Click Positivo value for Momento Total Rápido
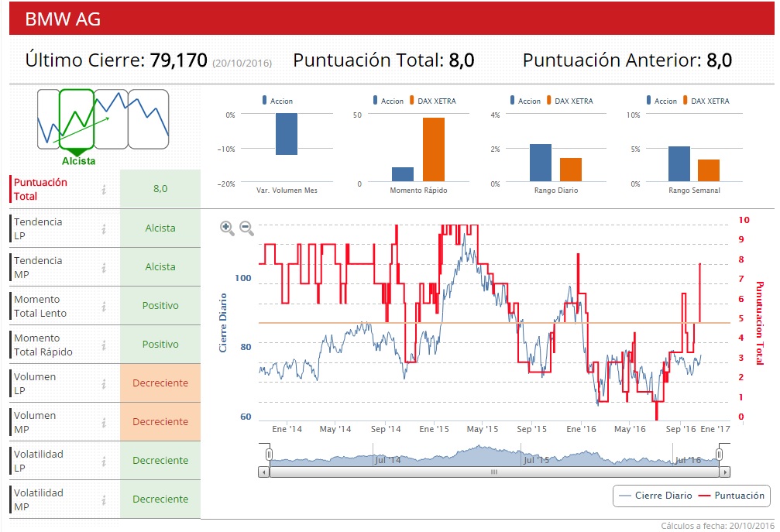 (x=160, y=345)
